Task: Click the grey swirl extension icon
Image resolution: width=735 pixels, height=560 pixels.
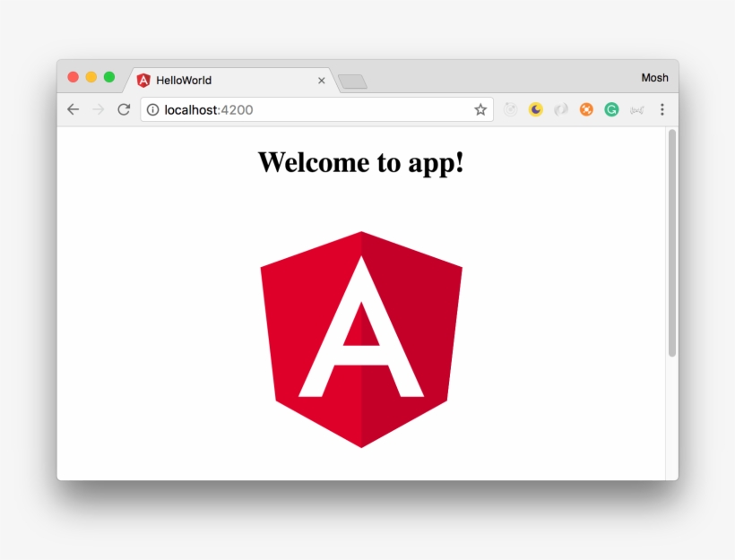Action: (x=561, y=109)
